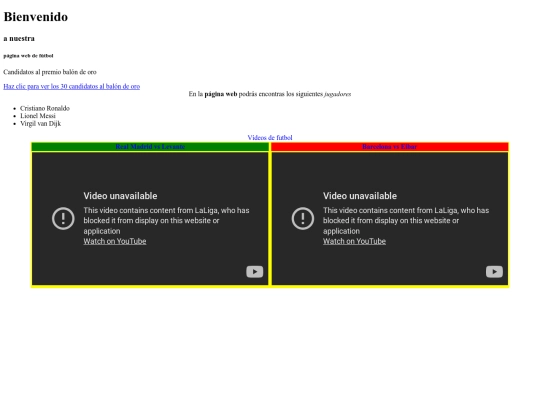The width and height of the screenshot is (540, 405).
Task: Click YouTube logo icon in Real Madrid video
Action: (255, 272)
